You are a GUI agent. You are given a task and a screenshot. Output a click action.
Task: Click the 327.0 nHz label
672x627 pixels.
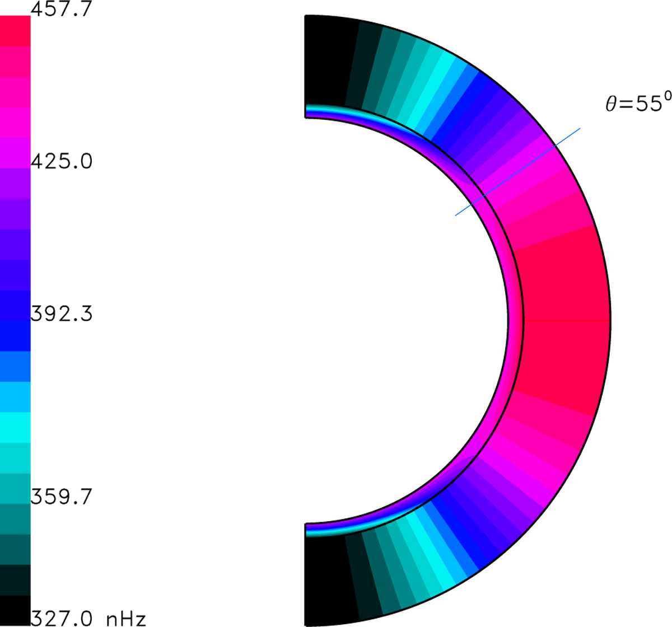[x=88, y=618]
